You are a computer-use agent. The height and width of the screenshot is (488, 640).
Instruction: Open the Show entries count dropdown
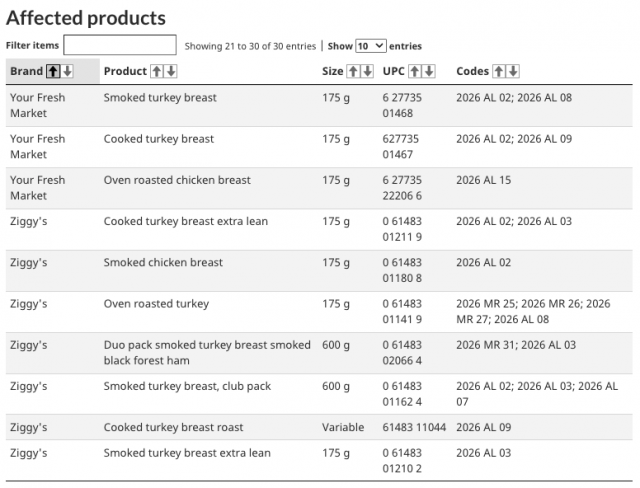point(370,46)
